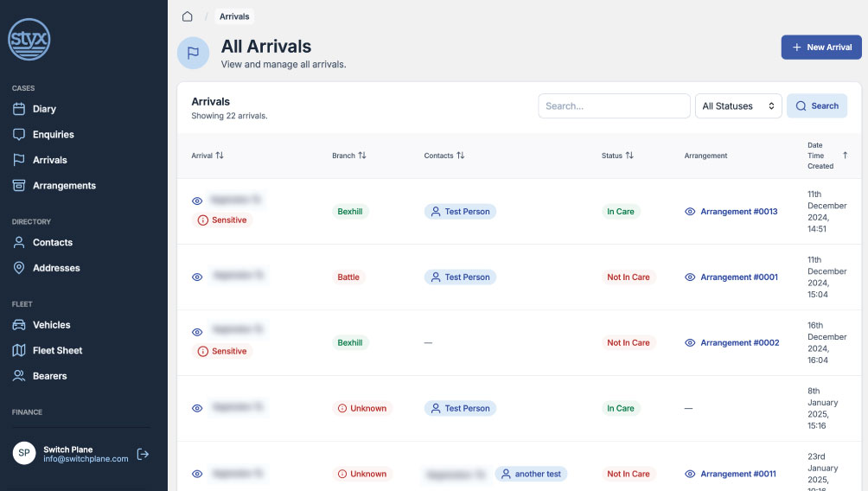View the first arrival via its eye icon

click(197, 201)
